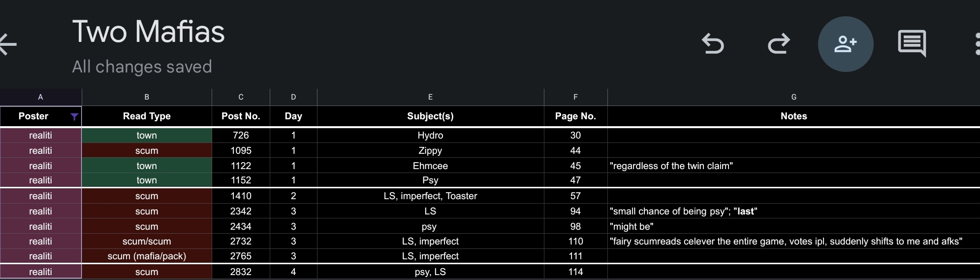Select Post No. cell 2832
Viewport: 980px width, 280px height.
(x=241, y=272)
